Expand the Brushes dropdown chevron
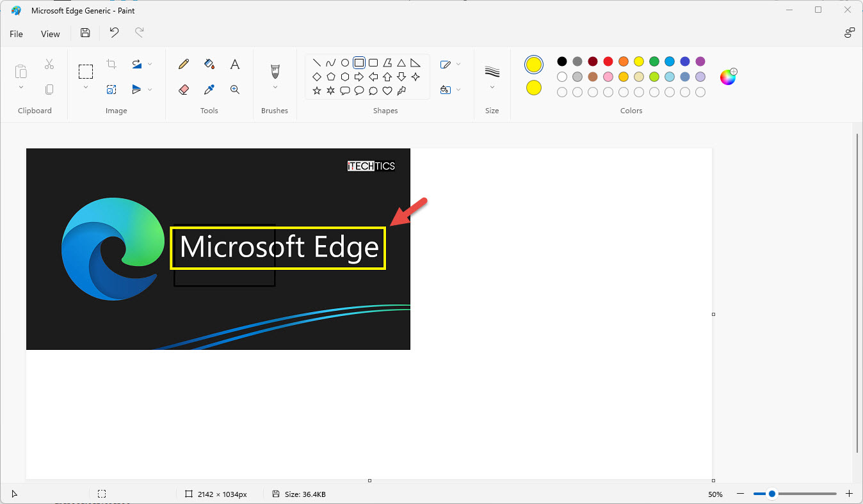Image resolution: width=863 pixels, height=504 pixels. click(x=275, y=88)
